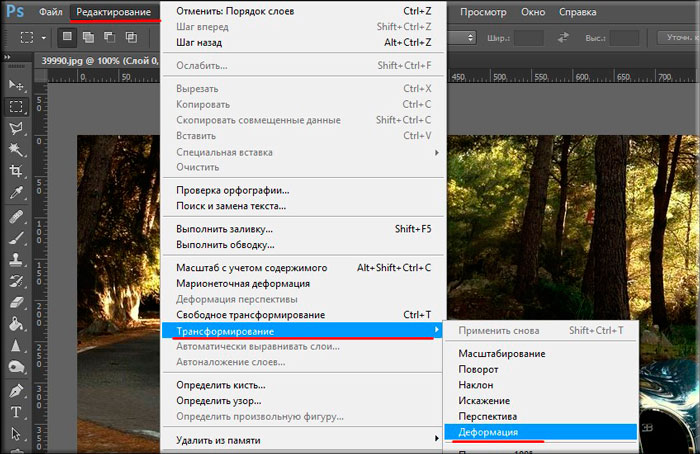
Task: Expand the Удалить из памяти submenu
Action: click(x=304, y=440)
